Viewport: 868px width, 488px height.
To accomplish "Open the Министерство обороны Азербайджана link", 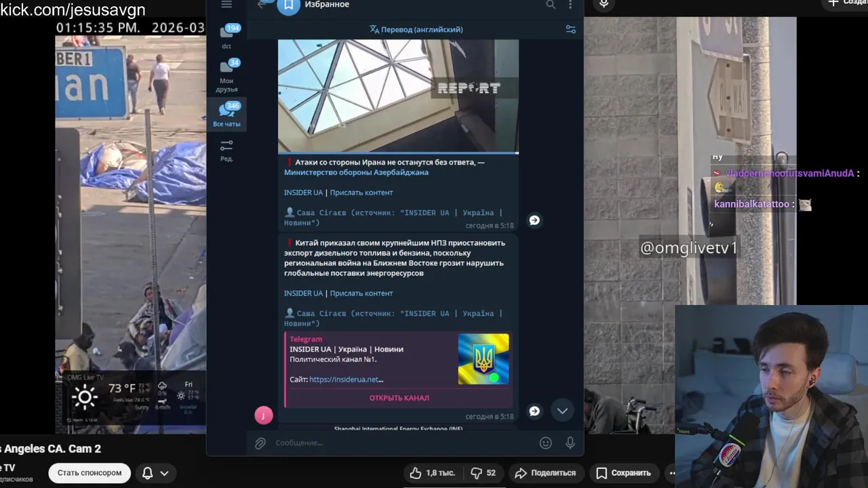I will coord(356,172).
